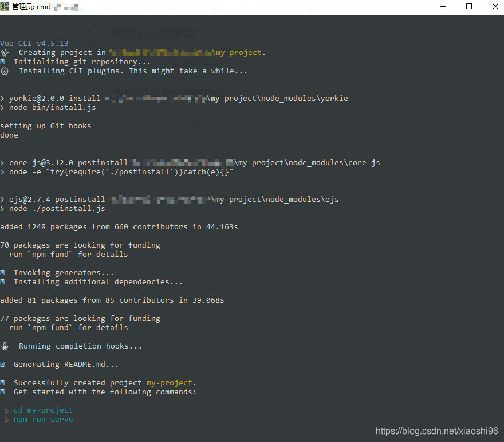Viewport: 504px width, 442px height.
Task: Click 'Invoking generators...' line
Action: click(x=64, y=273)
